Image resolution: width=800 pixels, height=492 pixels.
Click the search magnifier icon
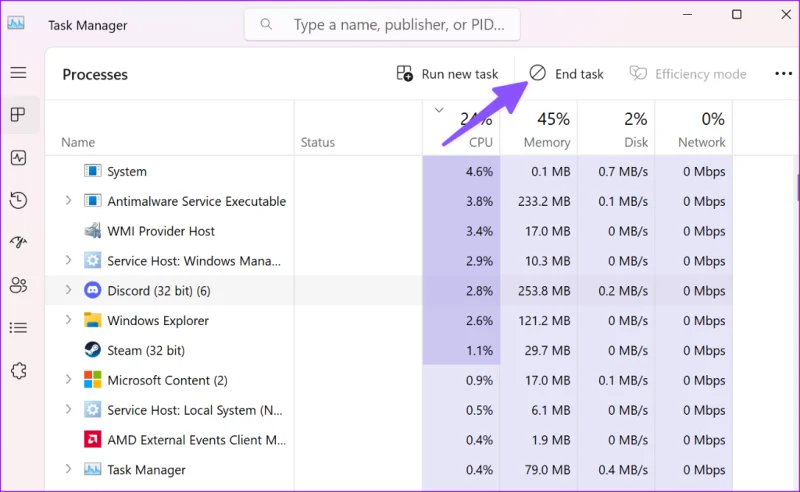[266, 24]
